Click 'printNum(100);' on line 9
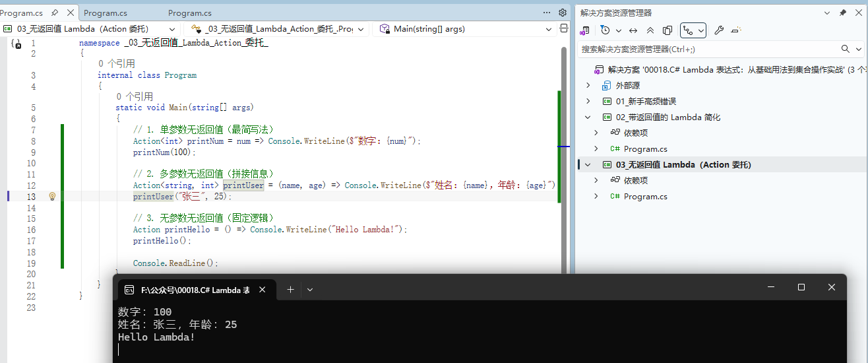This screenshot has height=363, width=868. pyautogui.click(x=165, y=152)
